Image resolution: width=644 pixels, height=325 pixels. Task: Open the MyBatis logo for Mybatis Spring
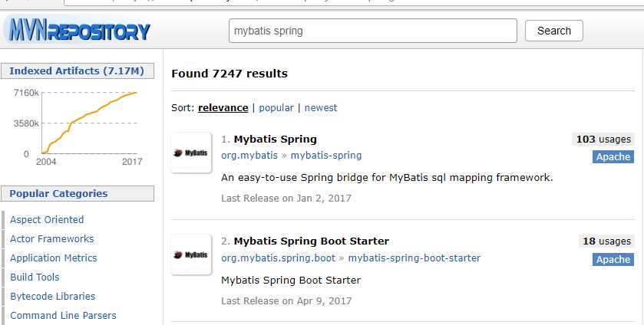[x=191, y=153]
